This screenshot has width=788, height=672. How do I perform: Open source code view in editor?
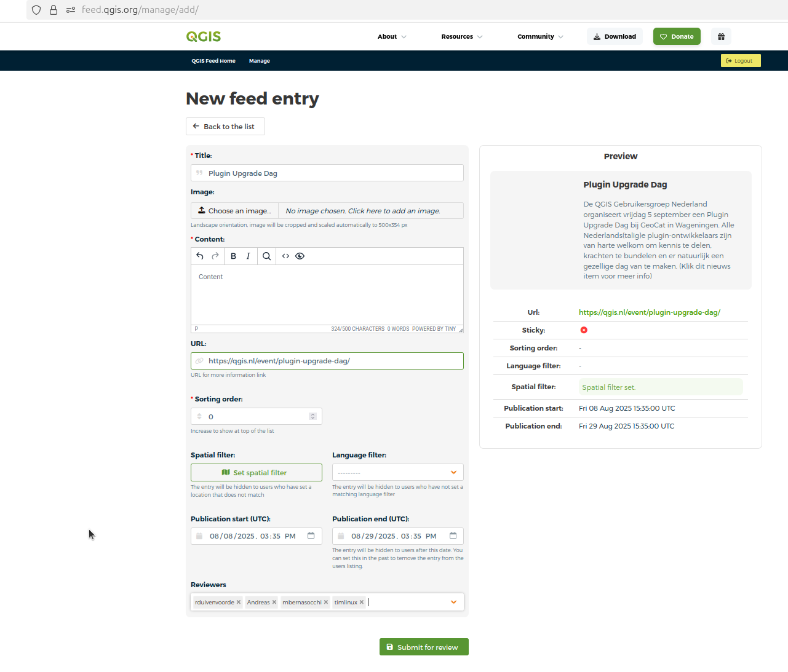click(x=285, y=256)
